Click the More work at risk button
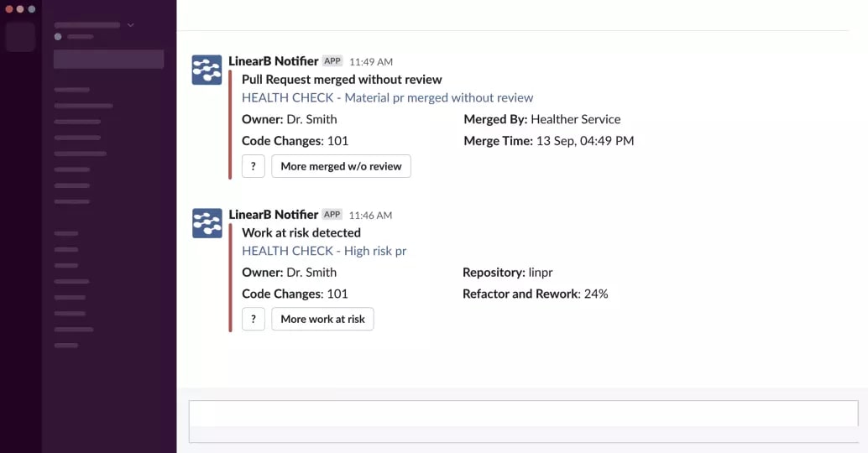The height and width of the screenshot is (453, 868). coord(322,319)
